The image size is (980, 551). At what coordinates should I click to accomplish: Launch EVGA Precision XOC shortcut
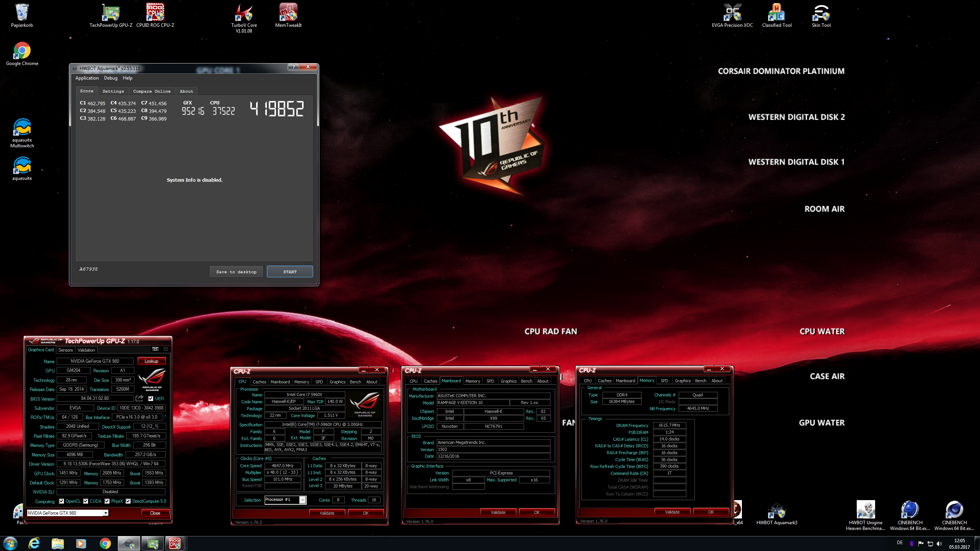(x=732, y=15)
